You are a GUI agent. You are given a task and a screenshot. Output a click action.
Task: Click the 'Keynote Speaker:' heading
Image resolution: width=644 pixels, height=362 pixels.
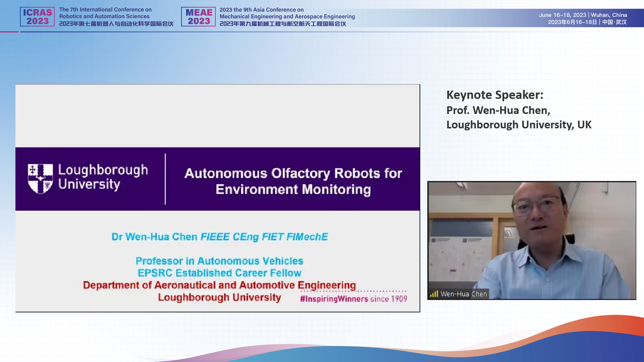[495, 95]
